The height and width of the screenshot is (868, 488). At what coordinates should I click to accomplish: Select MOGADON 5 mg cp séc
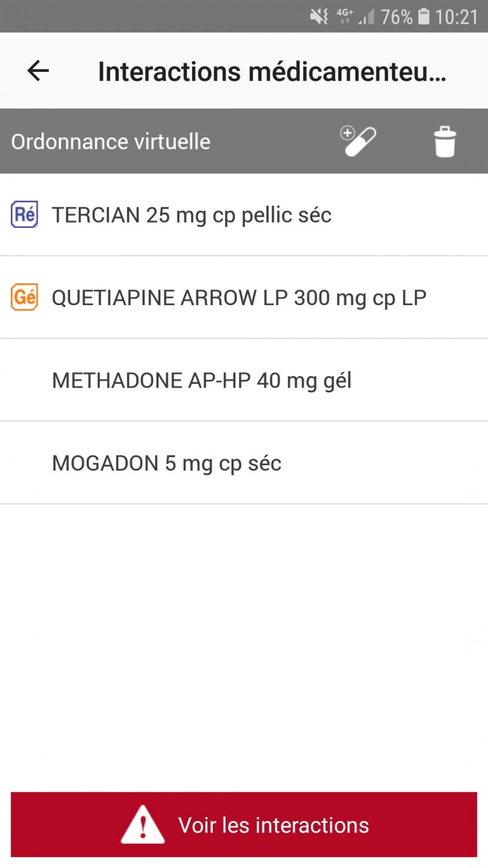coord(167,463)
